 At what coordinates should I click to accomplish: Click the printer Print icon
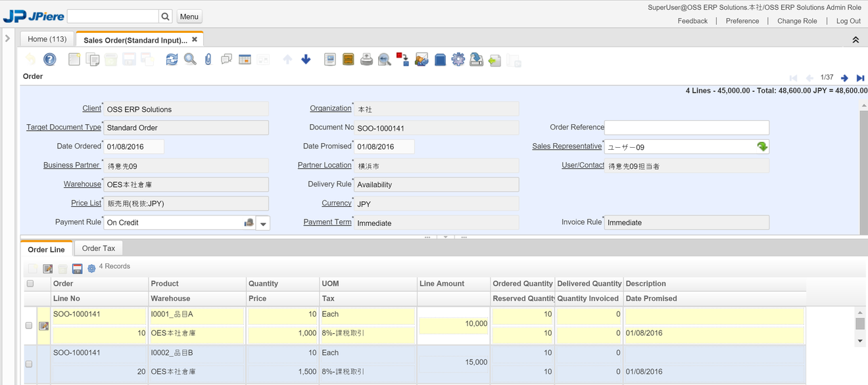[x=366, y=60]
